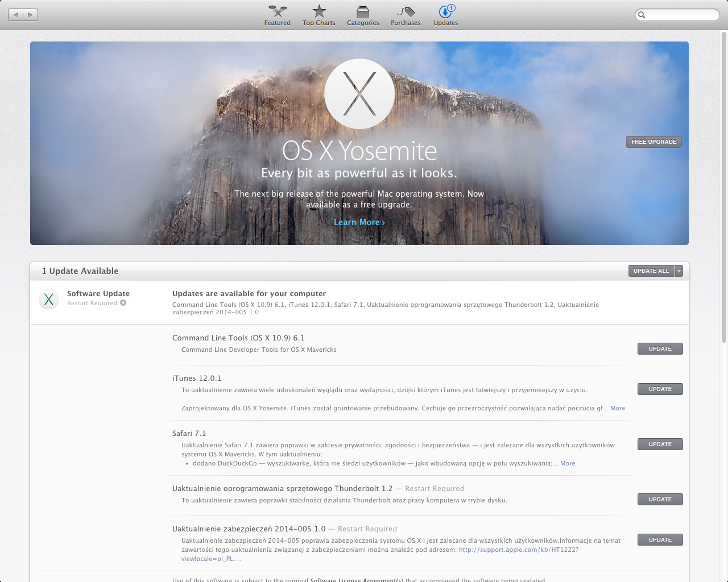Viewport: 728px width, 582px height.
Task: Select 'Uaktualnienie zabezpieczeń 2014-005 1.0' title
Action: (249, 529)
